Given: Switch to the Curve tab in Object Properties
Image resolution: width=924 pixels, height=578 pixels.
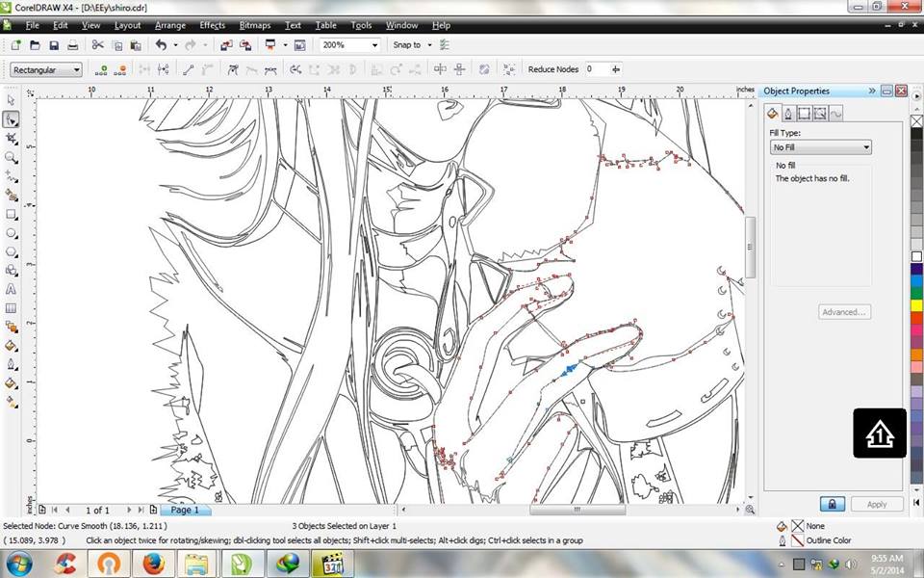Looking at the screenshot, I should tap(835, 113).
